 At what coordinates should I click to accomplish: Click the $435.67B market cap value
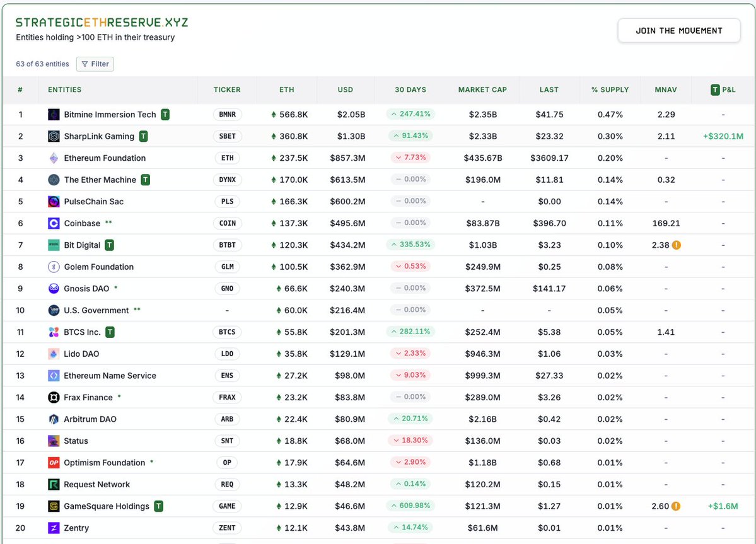[482, 158]
